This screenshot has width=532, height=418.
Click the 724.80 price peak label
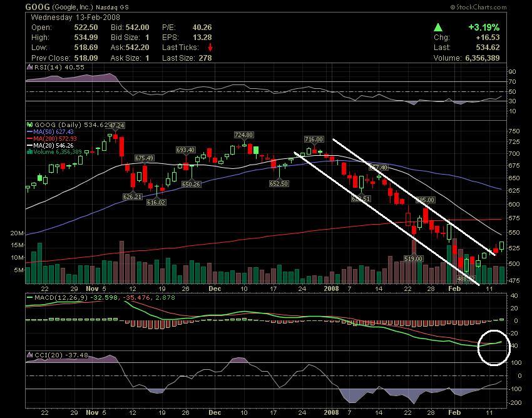pyautogui.click(x=243, y=135)
